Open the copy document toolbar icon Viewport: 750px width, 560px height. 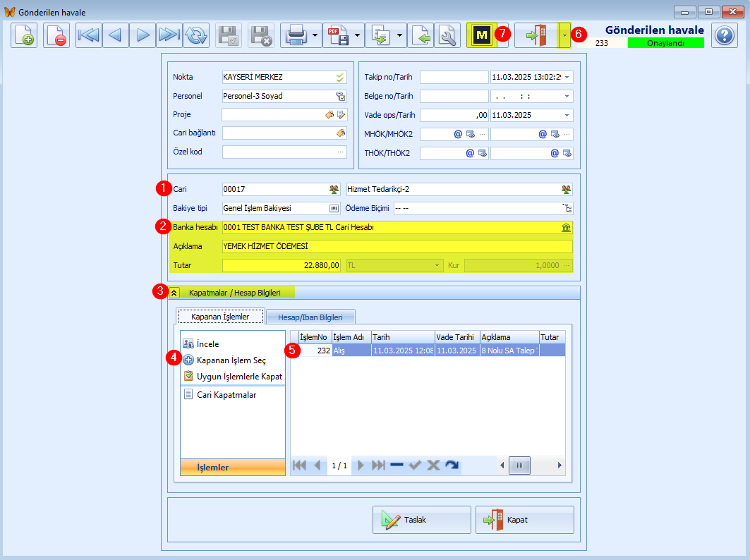tap(380, 35)
